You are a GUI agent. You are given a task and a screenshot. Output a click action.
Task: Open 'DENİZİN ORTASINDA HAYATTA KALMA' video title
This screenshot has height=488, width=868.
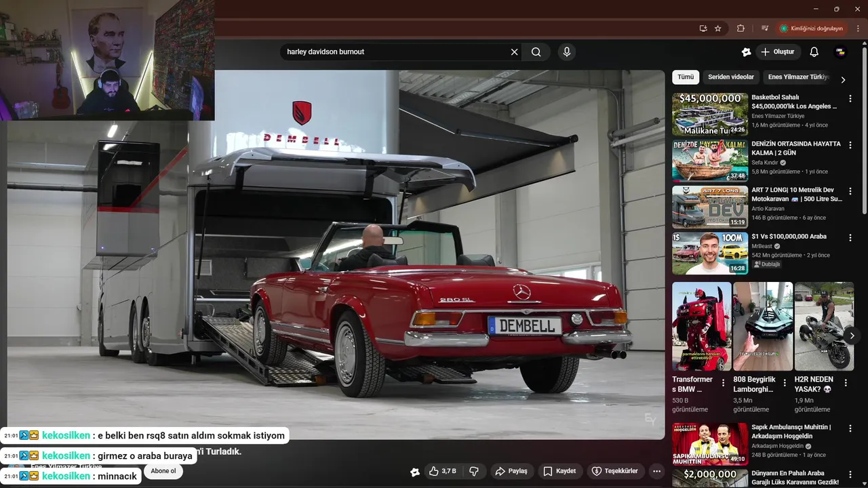click(x=795, y=148)
